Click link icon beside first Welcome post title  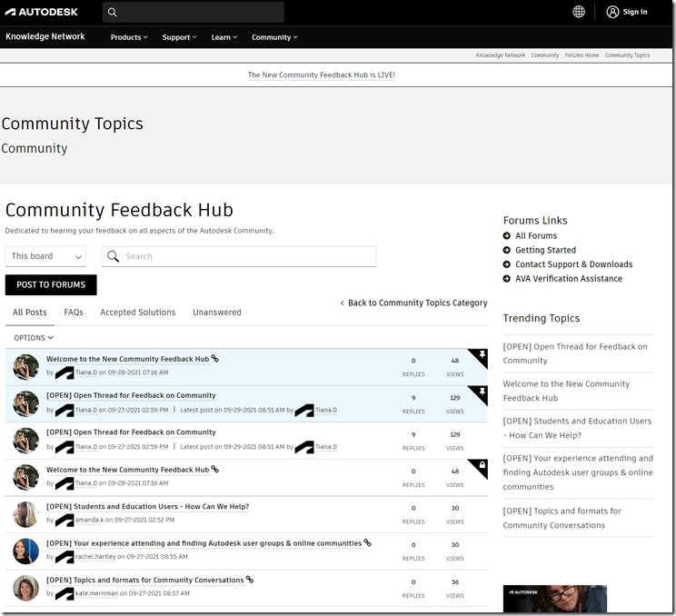214,358
